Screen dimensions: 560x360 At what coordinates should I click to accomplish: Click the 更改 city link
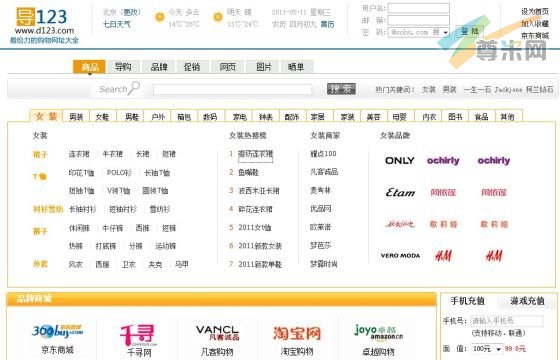pos(131,12)
